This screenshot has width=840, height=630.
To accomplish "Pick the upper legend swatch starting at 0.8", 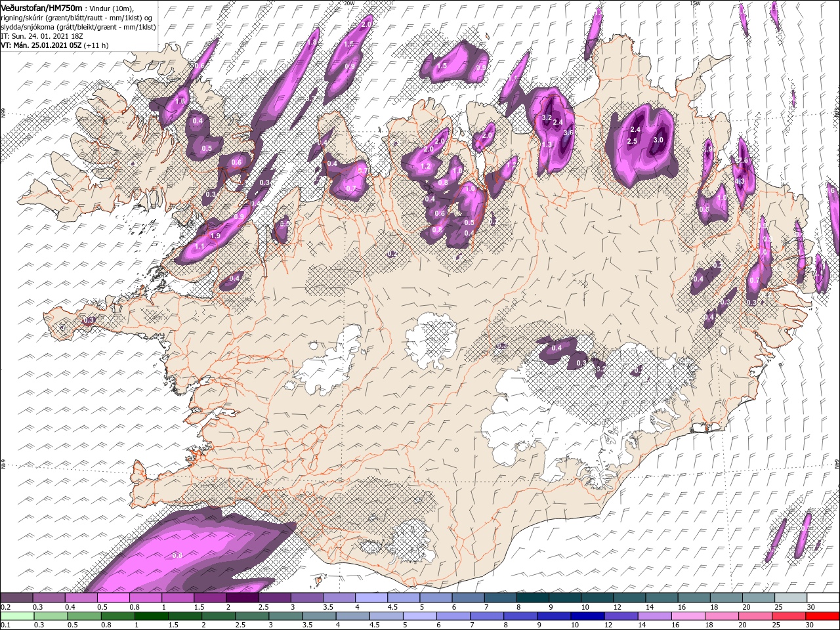I will coord(146,598).
